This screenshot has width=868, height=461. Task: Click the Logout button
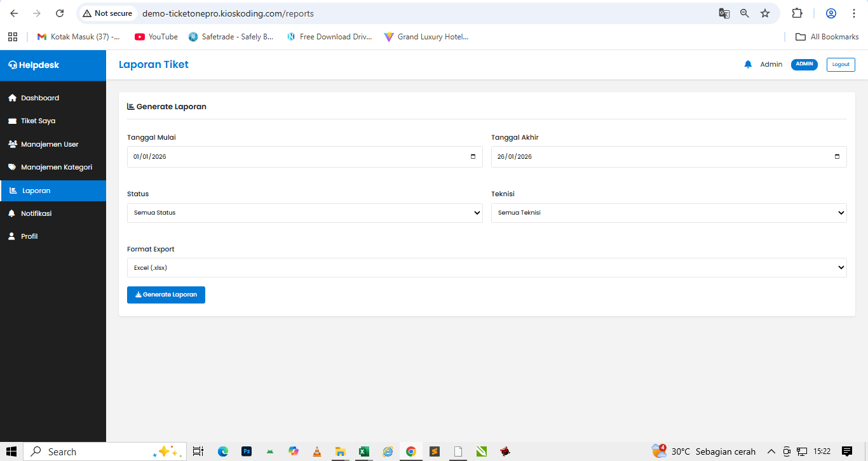point(840,64)
